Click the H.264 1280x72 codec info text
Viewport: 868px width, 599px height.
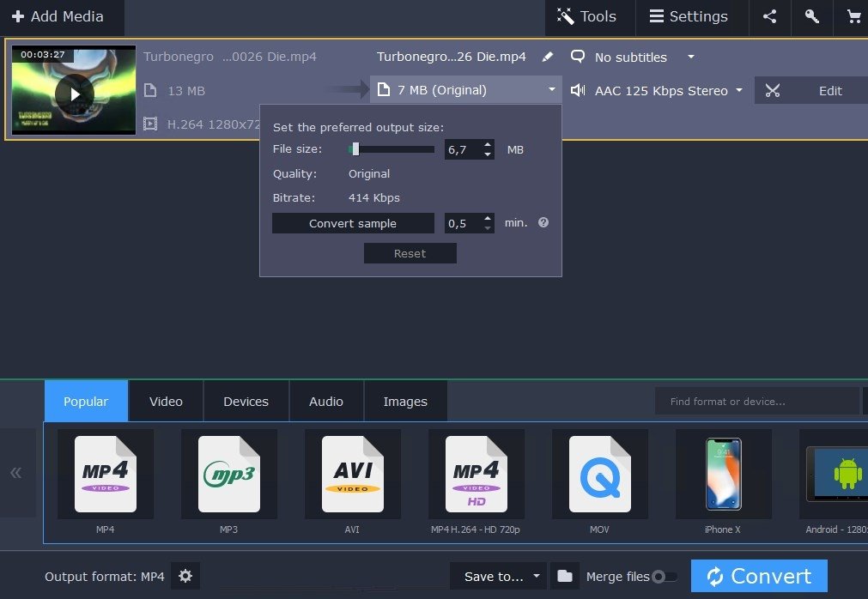point(213,124)
